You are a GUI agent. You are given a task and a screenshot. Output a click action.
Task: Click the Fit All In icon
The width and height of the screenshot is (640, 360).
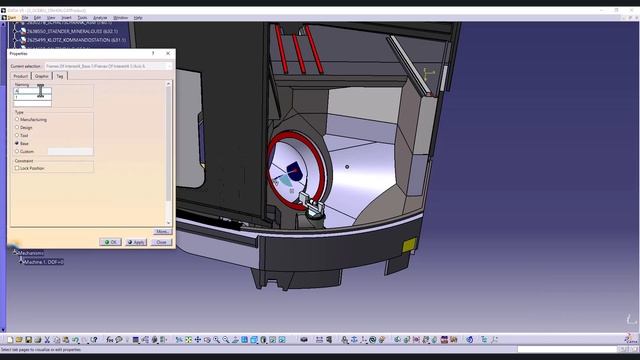coord(188,340)
